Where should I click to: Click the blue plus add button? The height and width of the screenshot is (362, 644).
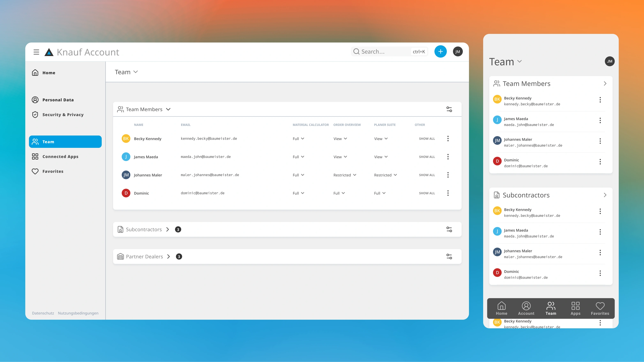[x=440, y=52]
